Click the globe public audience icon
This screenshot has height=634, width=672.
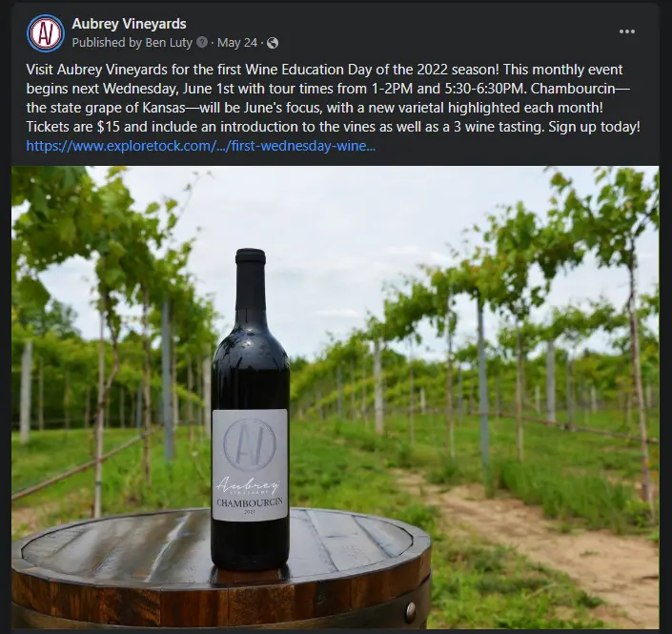pyautogui.click(x=273, y=43)
